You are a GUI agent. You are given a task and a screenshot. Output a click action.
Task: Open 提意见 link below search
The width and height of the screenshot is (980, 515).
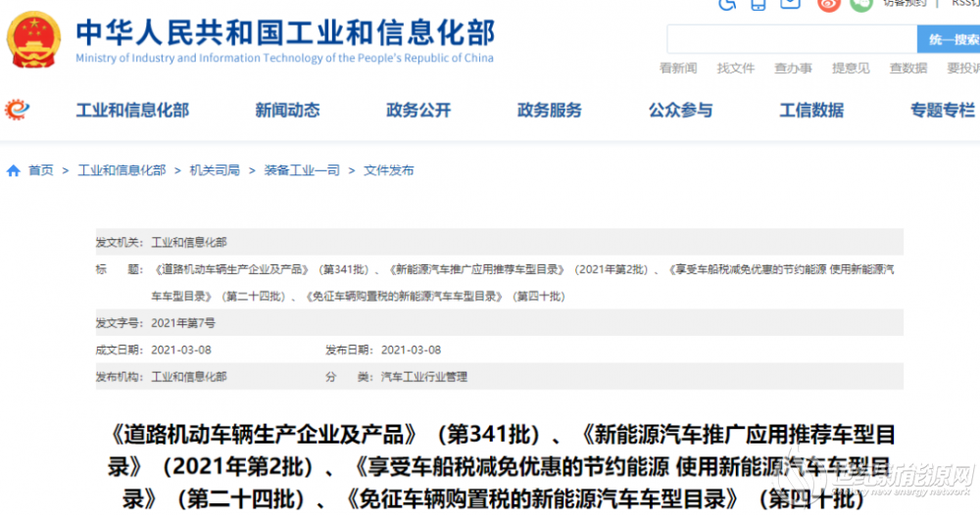click(851, 69)
